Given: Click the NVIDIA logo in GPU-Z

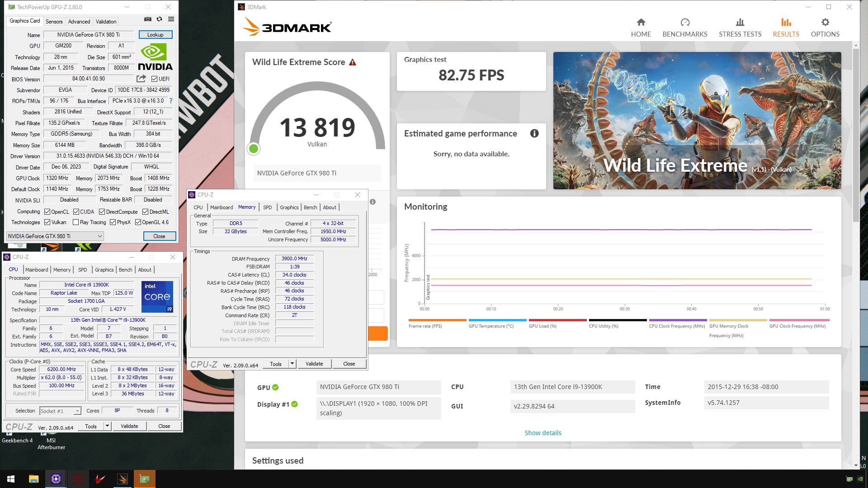Looking at the screenshot, I should (155, 57).
